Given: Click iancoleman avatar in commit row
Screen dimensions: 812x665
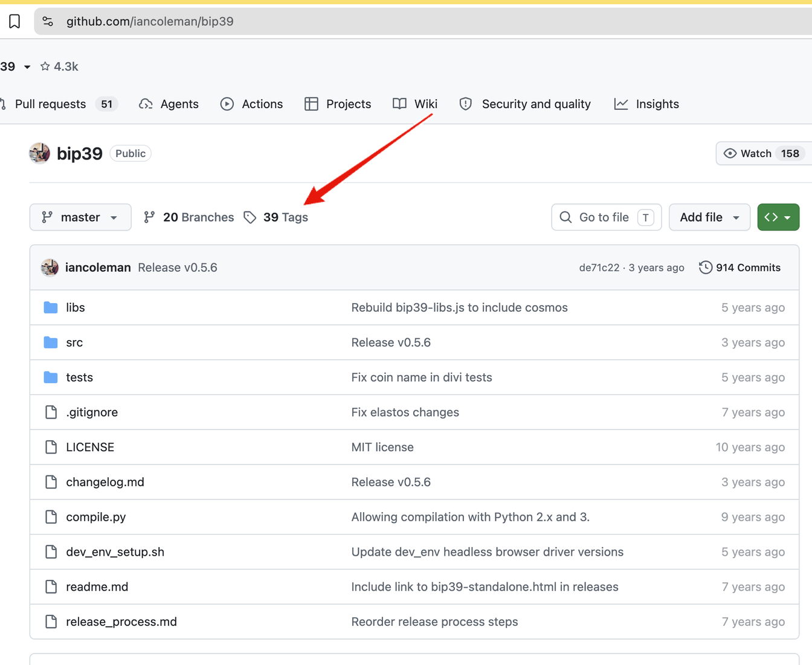Looking at the screenshot, I should [50, 268].
